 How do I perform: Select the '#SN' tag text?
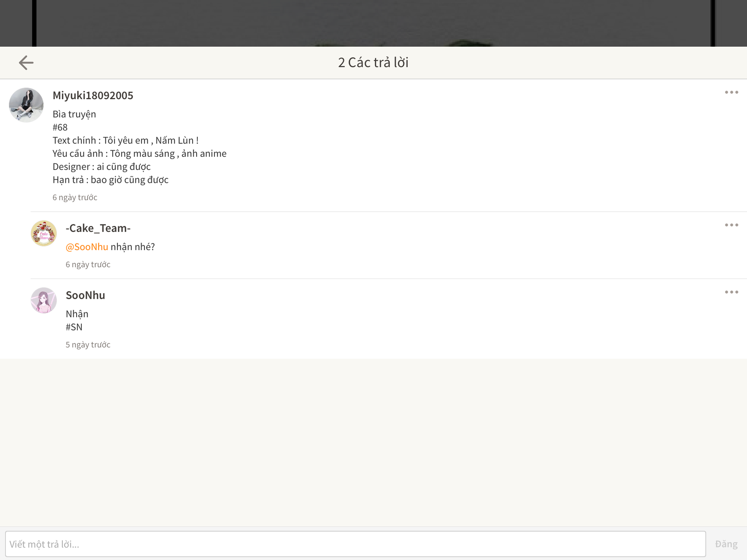[74, 327]
